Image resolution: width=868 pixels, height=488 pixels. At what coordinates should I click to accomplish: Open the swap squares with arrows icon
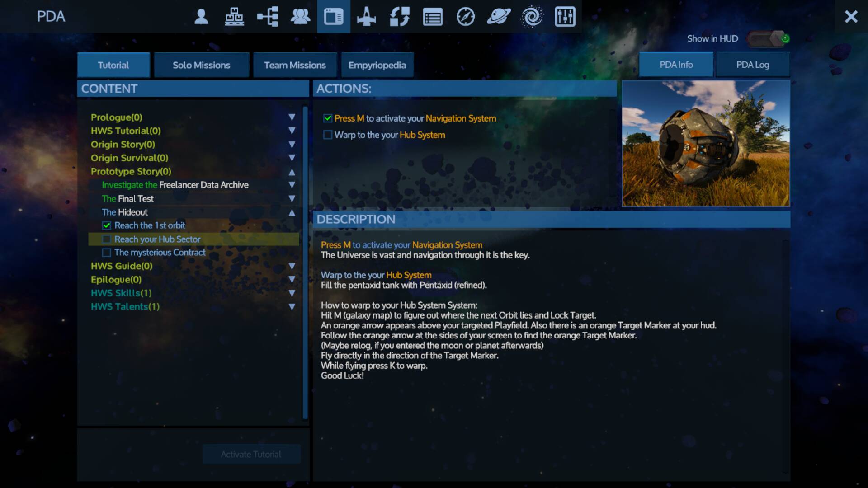tap(400, 17)
